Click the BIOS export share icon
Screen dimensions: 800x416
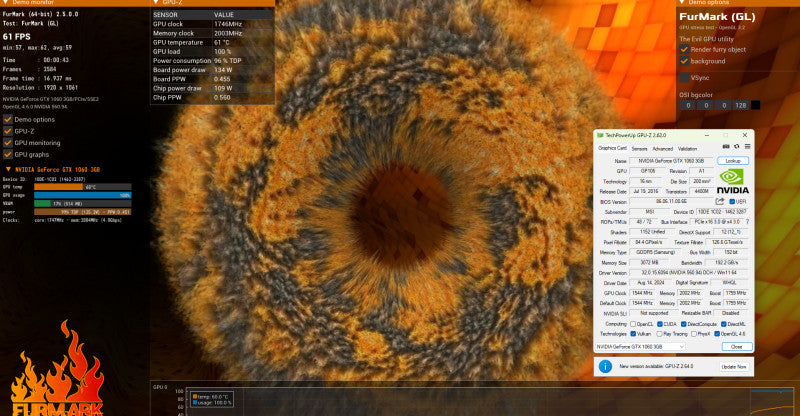tap(720, 201)
